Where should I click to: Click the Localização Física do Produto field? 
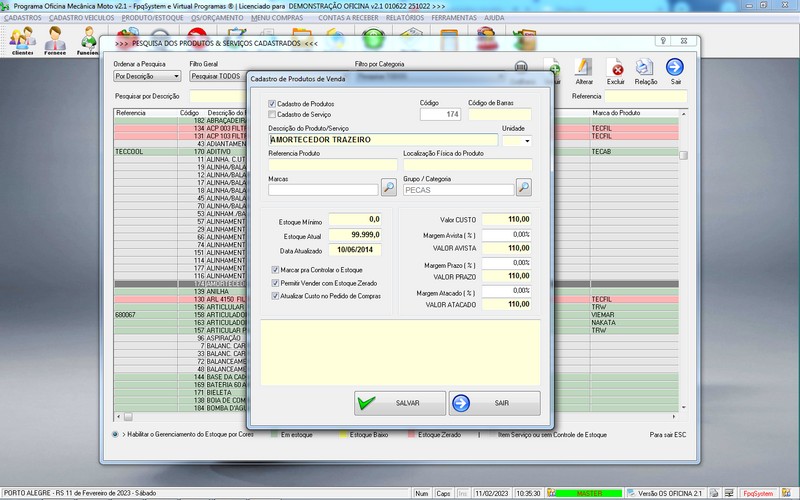(x=467, y=164)
